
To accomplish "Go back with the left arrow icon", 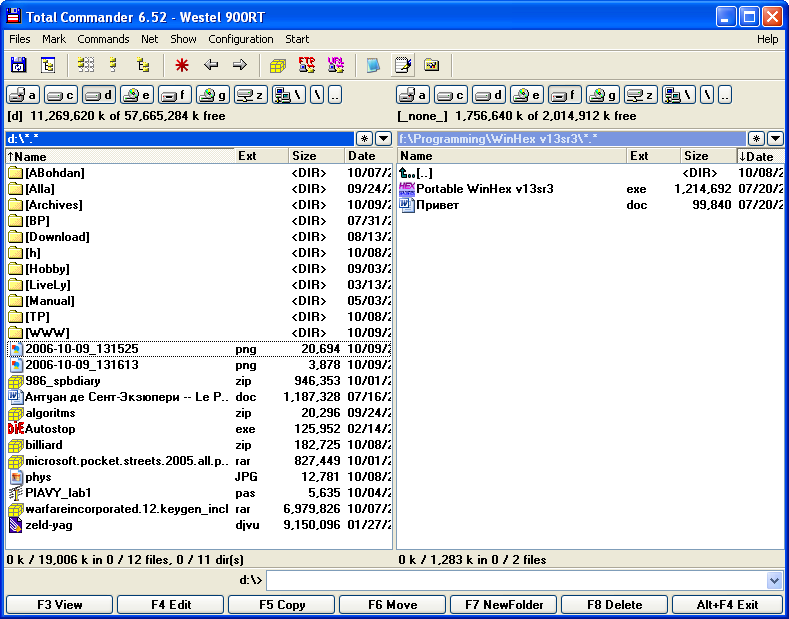I will (211, 65).
